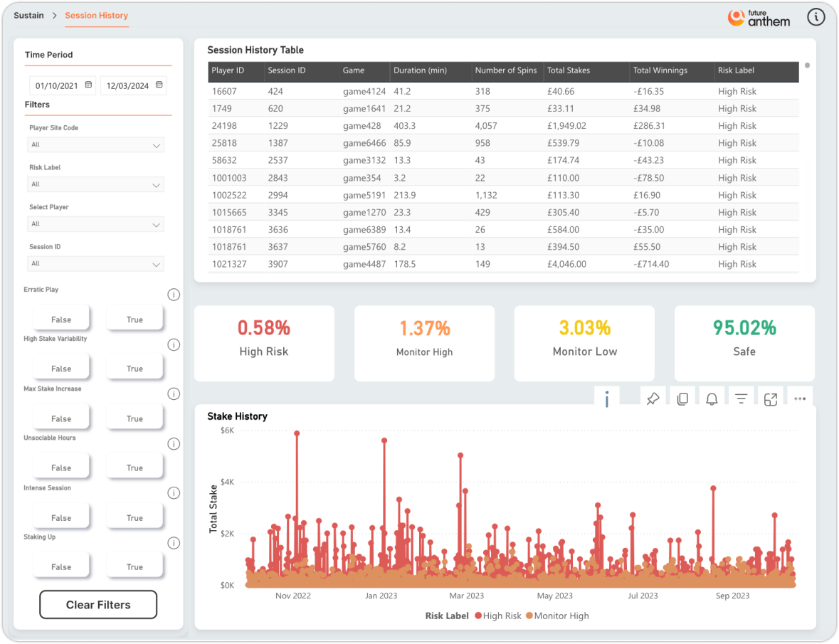Expand Player Site Code dropdown

[x=95, y=145]
